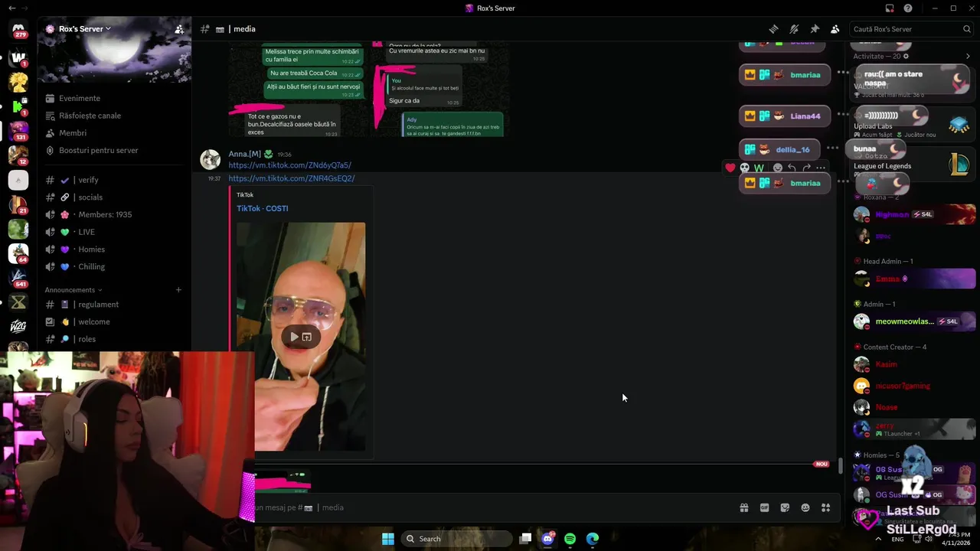Select member Emma under Head Admin

[913, 279]
